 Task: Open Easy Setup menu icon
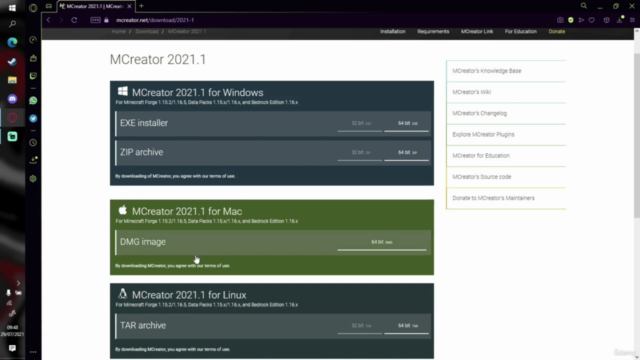tap(632, 20)
